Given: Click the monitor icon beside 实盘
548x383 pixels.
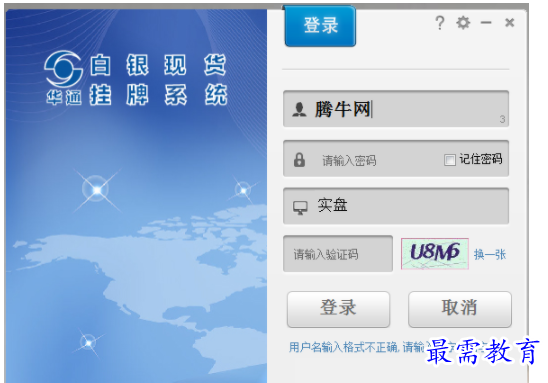Looking at the screenshot, I should tap(300, 208).
